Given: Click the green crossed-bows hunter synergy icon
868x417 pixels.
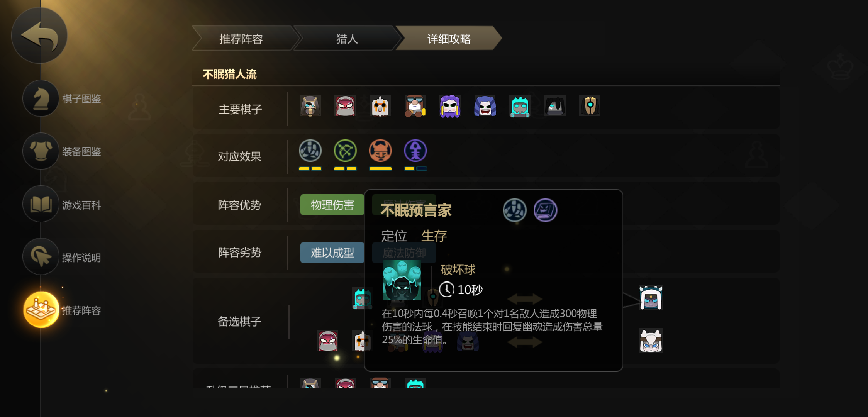Looking at the screenshot, I should click(345, 151).
